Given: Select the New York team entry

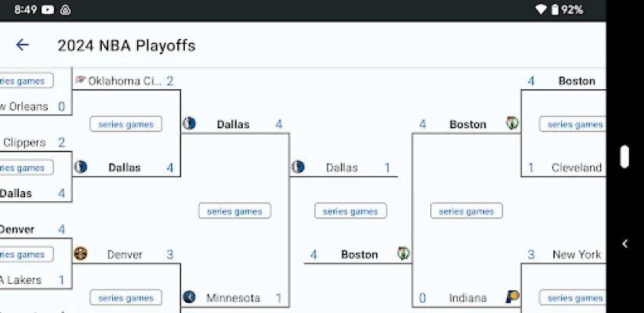Looking at the screenshot, I should pos(577,254).
